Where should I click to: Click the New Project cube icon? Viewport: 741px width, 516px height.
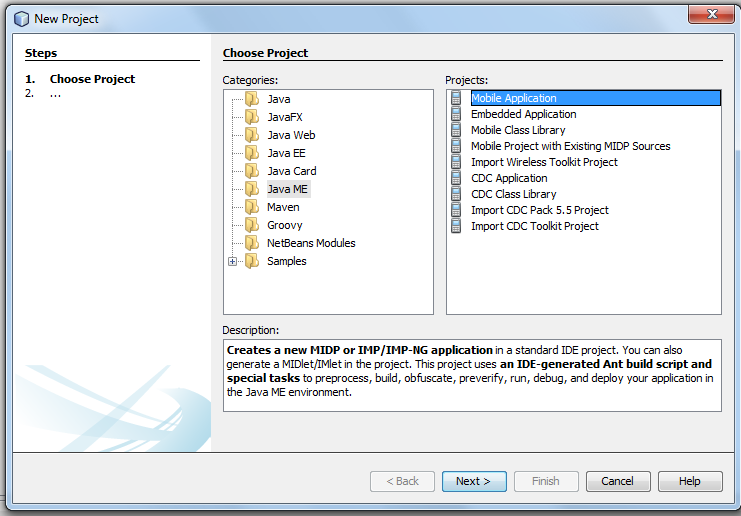pyautogui.click(x=21, y=19)
